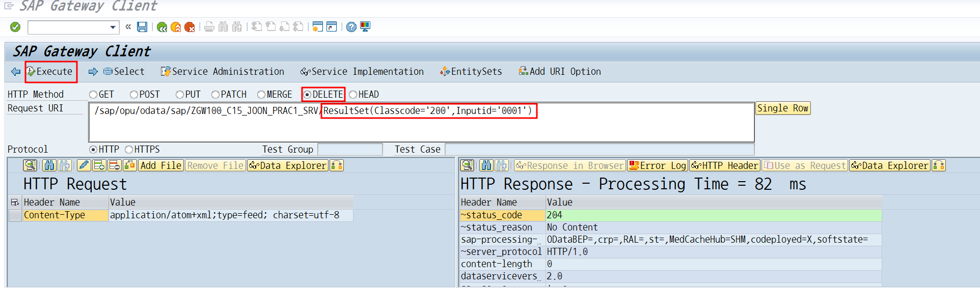Click the green Back icon in toolbar
980x288 pixels.
162,27
